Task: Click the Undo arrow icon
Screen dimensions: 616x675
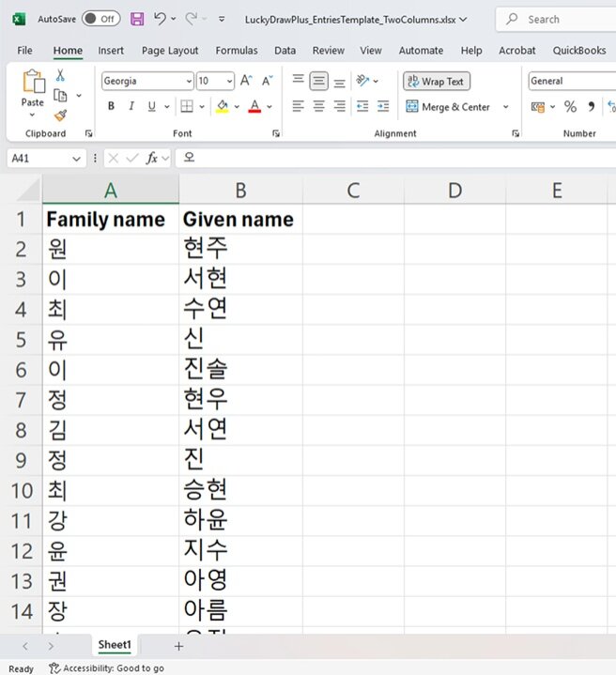Action: point(161,19)
